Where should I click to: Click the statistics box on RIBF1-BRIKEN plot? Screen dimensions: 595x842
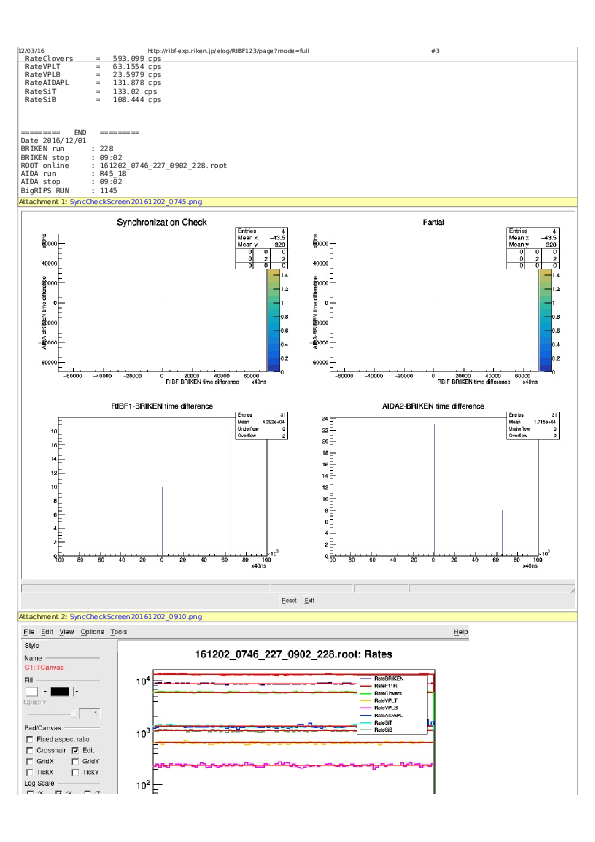tap(262, 426)
